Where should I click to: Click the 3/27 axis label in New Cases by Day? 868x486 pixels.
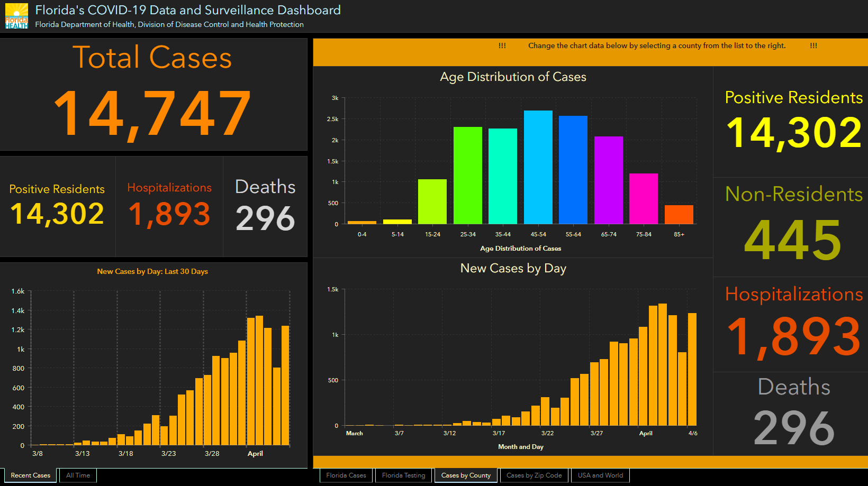coord(596,433)
